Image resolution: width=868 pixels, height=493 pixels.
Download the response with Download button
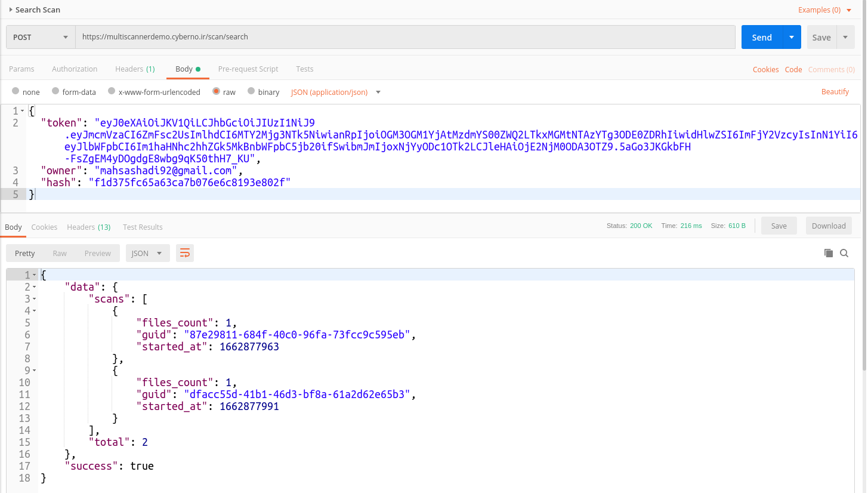pyautogui.click(x=828, y=226)
